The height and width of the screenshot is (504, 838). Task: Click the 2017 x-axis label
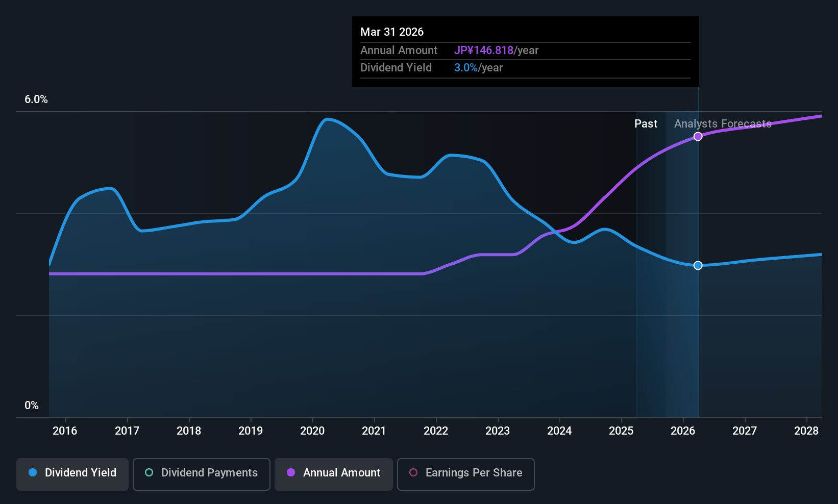click(127, 431)
